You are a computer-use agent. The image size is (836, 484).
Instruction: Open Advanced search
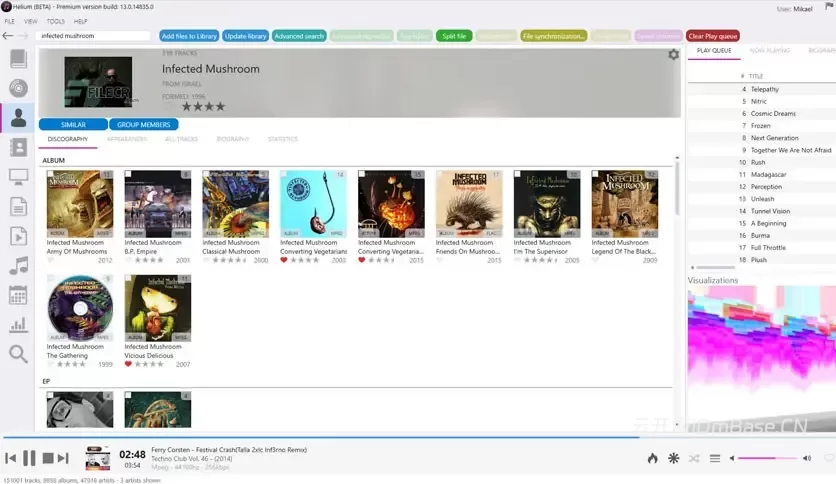[299, 36]
